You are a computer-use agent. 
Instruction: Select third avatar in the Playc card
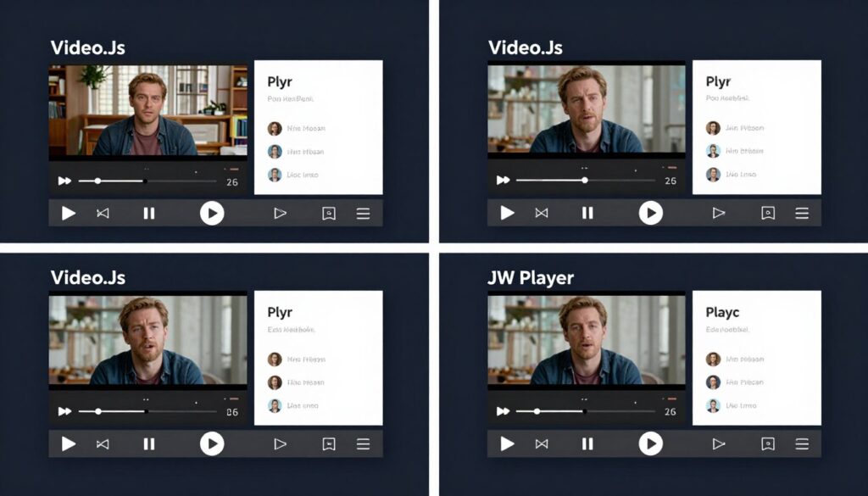pos(713,406)
